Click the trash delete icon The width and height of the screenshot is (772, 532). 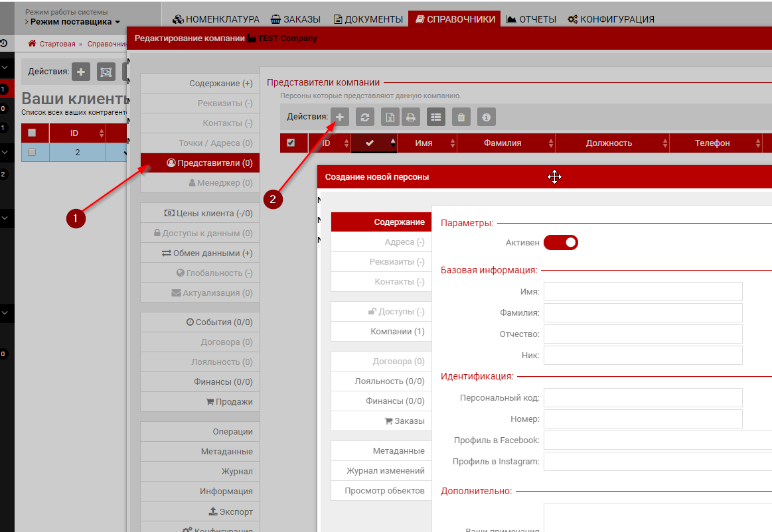click(461, 117)
